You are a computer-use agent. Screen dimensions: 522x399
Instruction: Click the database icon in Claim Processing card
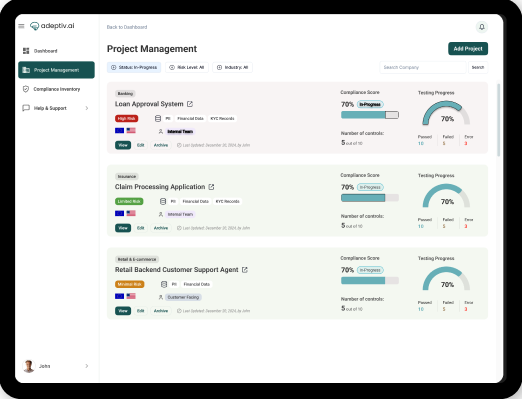coord(163,201)
